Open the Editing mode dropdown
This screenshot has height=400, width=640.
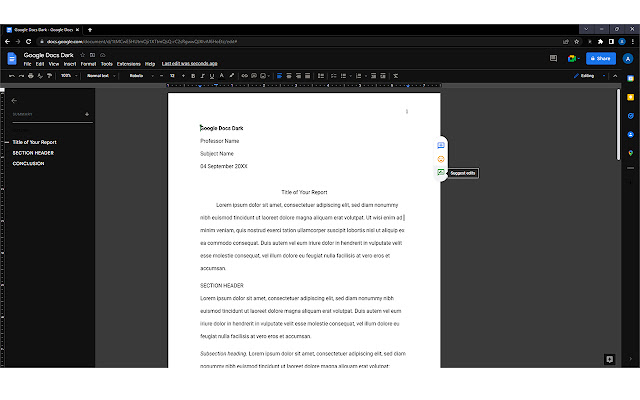coord(589,76)
